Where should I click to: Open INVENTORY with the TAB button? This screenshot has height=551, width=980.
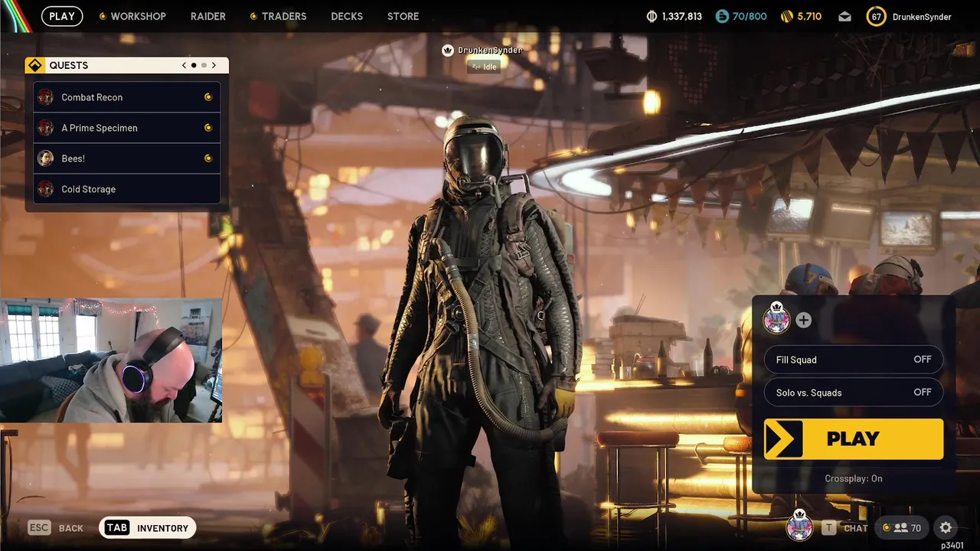coord(148,528)
